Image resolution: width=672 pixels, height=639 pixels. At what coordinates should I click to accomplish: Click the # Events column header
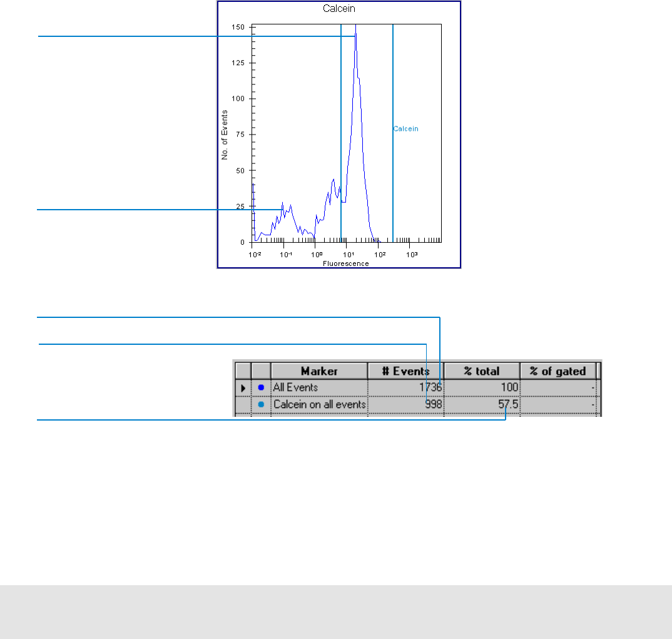pyautogui.click(x=406, y=371)
